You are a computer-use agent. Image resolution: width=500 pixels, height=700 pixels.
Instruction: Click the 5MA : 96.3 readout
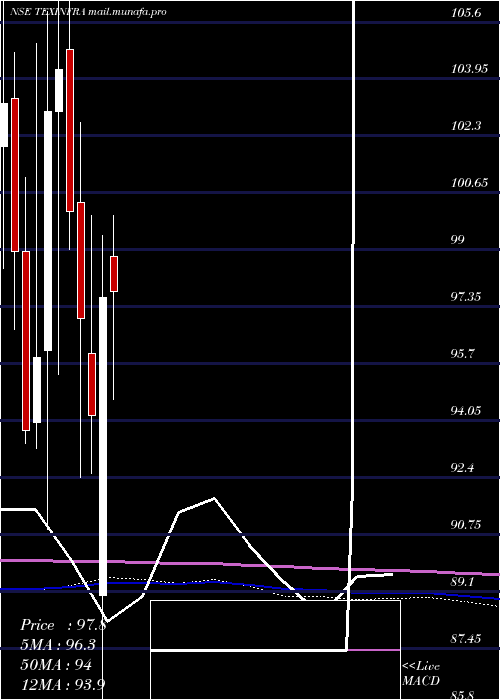[58, 645]
